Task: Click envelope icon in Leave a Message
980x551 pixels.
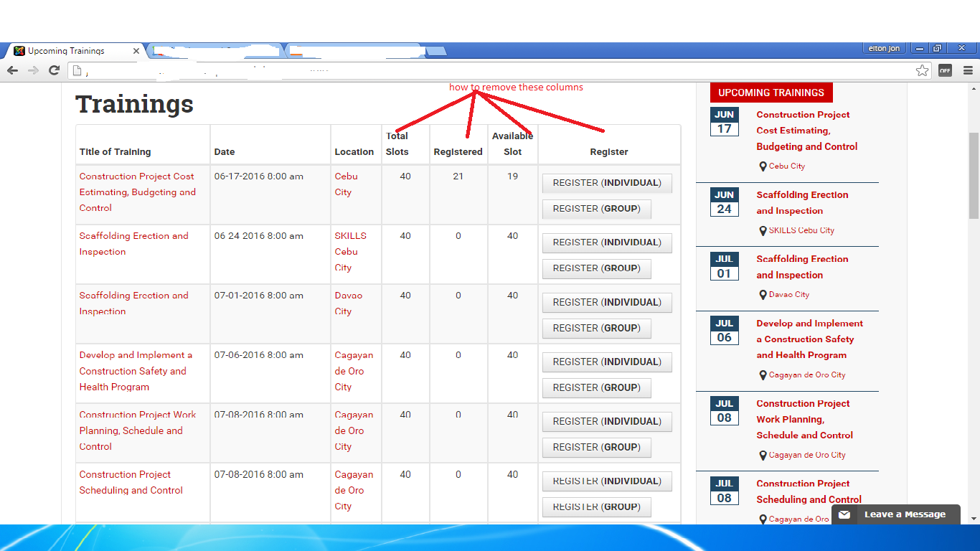Action: click(844, 514)
